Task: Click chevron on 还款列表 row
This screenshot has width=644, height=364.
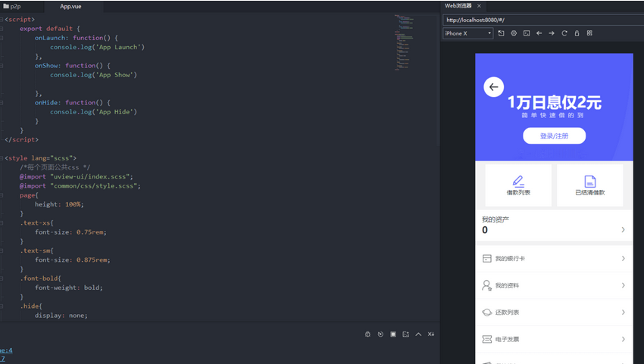Action: pyautogui.click(x=623, y=313)
